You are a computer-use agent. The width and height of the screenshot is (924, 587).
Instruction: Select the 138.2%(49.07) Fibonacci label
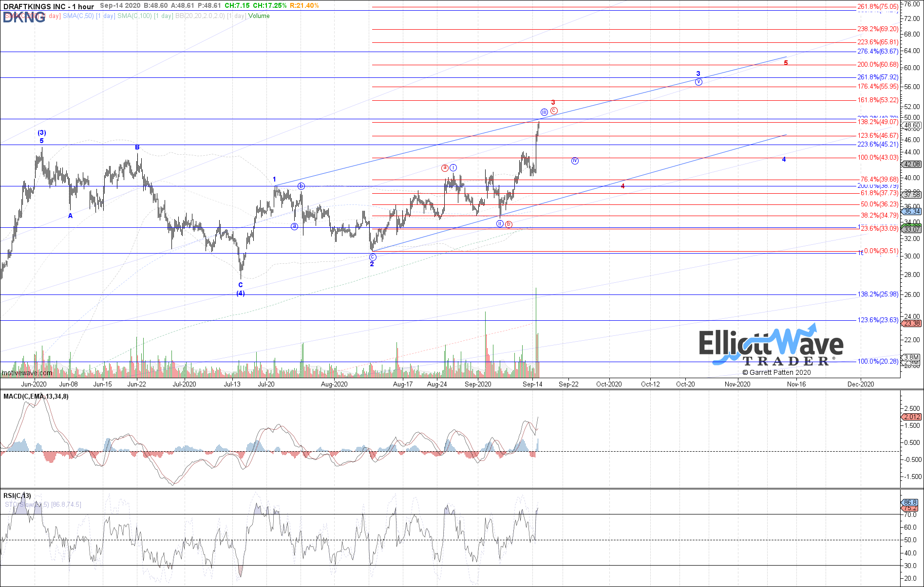[878, 122]
